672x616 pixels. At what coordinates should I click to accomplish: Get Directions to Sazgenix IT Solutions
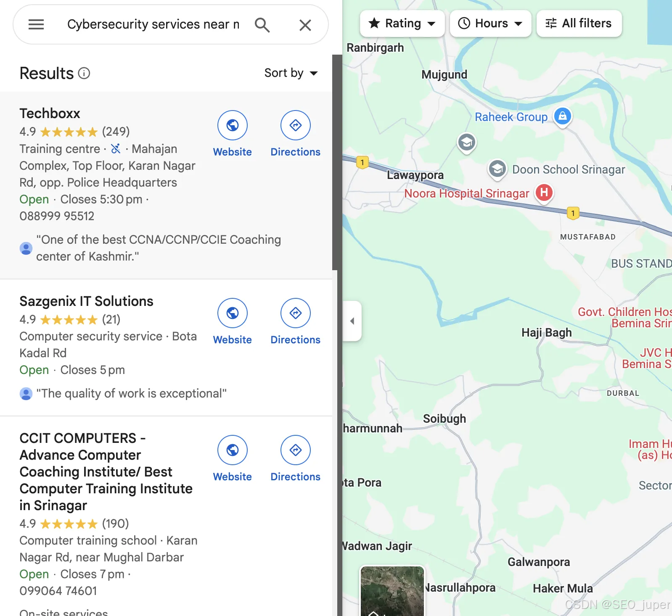click(296, 313)
